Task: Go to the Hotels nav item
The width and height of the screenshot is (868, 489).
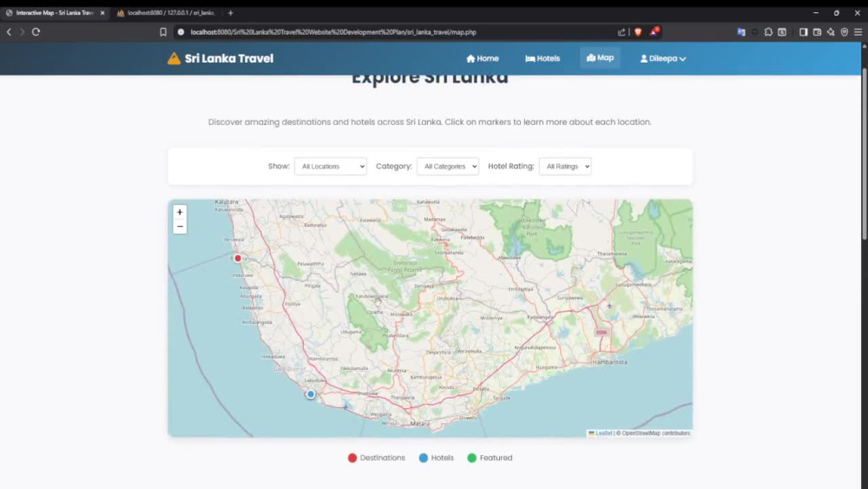Action: pyautogui.click(x=542, y=58)
